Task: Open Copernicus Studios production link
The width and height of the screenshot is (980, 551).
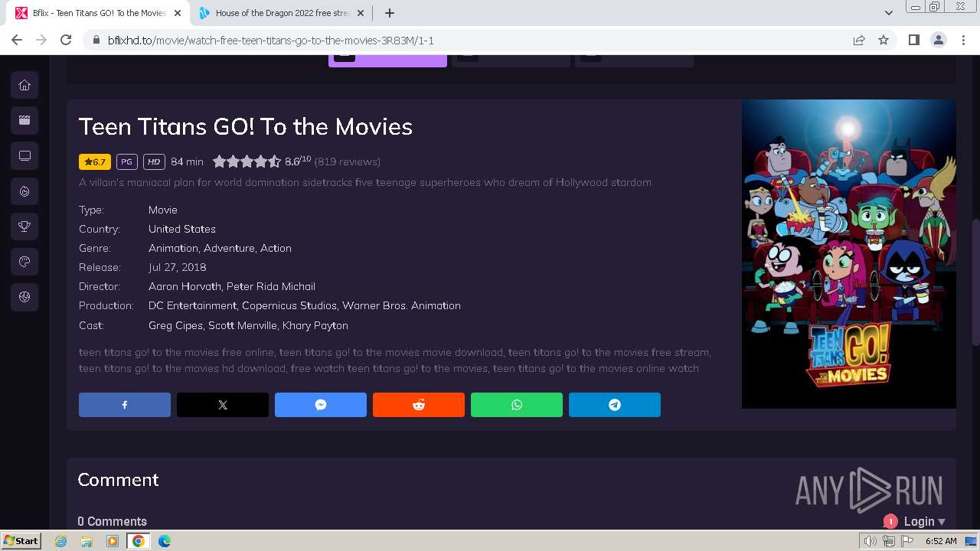Action: coord(289,305)
